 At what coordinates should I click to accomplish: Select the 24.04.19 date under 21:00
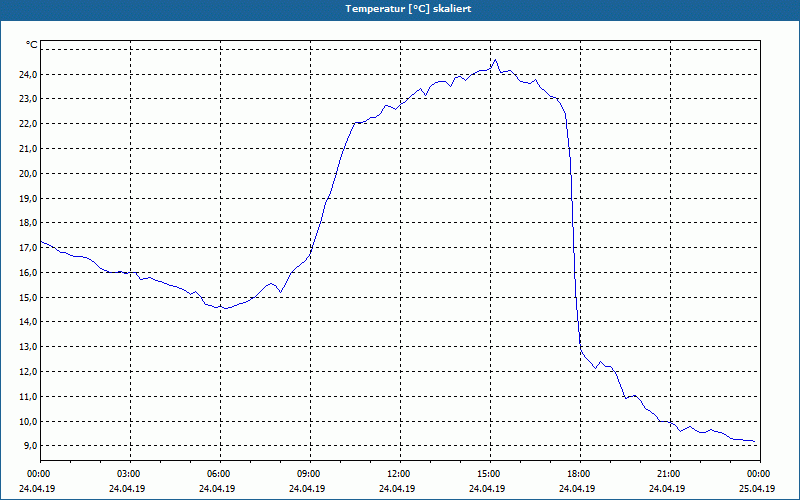click(667, 488)
